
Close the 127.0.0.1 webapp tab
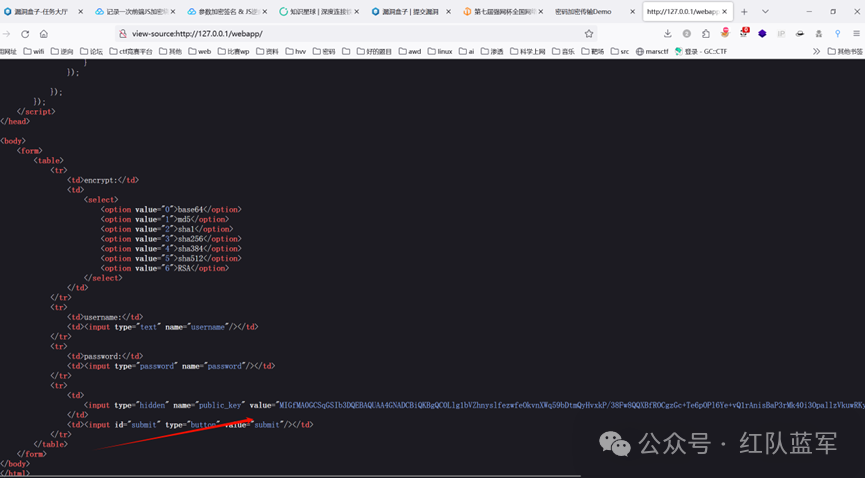(726, 11)
